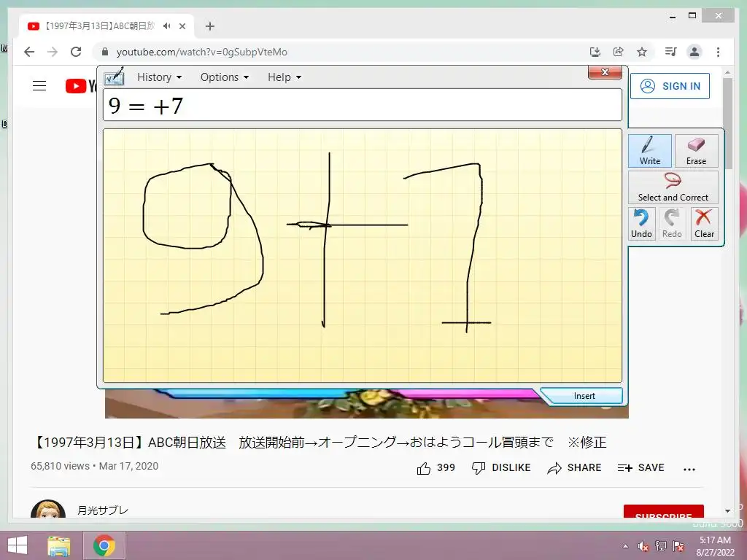
Task: Clear the writing area
Action: click(x=704, y=224)
